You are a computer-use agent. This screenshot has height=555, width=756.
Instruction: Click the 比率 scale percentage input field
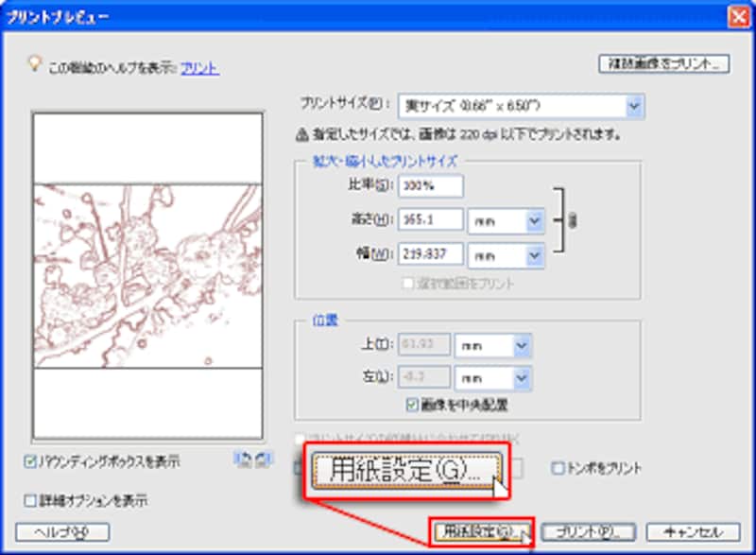(x=431, y=186)
